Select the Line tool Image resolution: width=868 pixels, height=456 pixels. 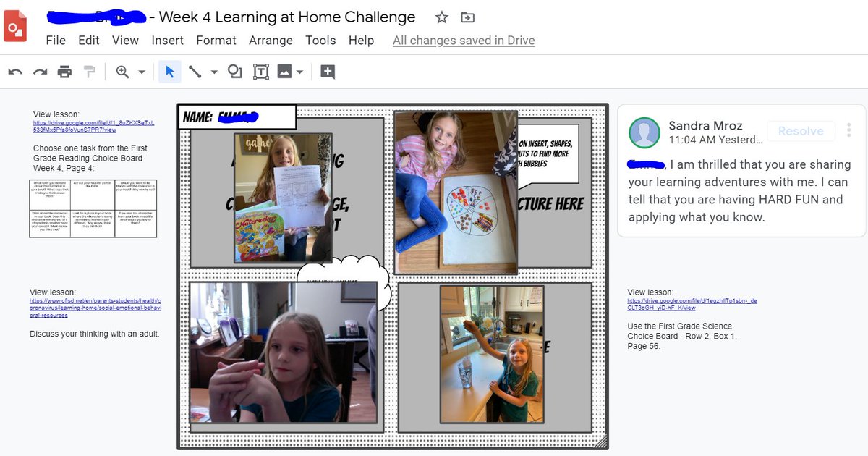(195, 72)
